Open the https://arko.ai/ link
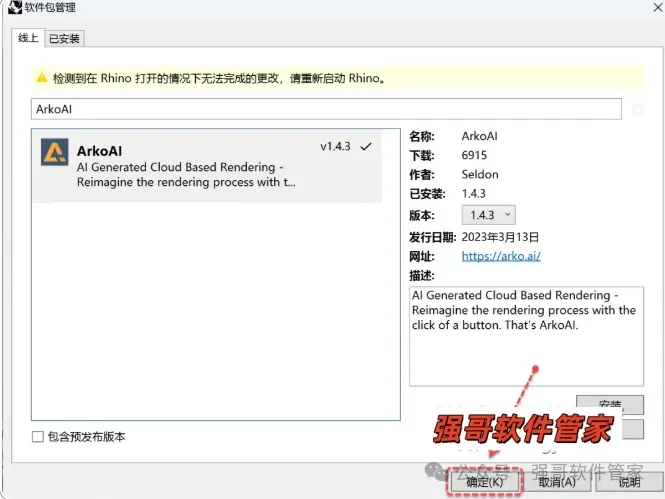The image size is (665, 499). pos(501,256)
